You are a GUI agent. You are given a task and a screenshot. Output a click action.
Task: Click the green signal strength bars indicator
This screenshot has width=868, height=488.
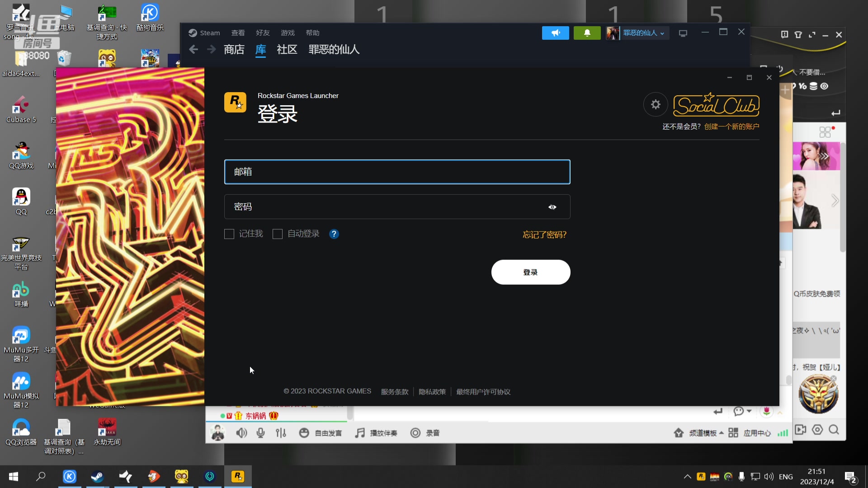pyautogui.click(x=783, y=432)
